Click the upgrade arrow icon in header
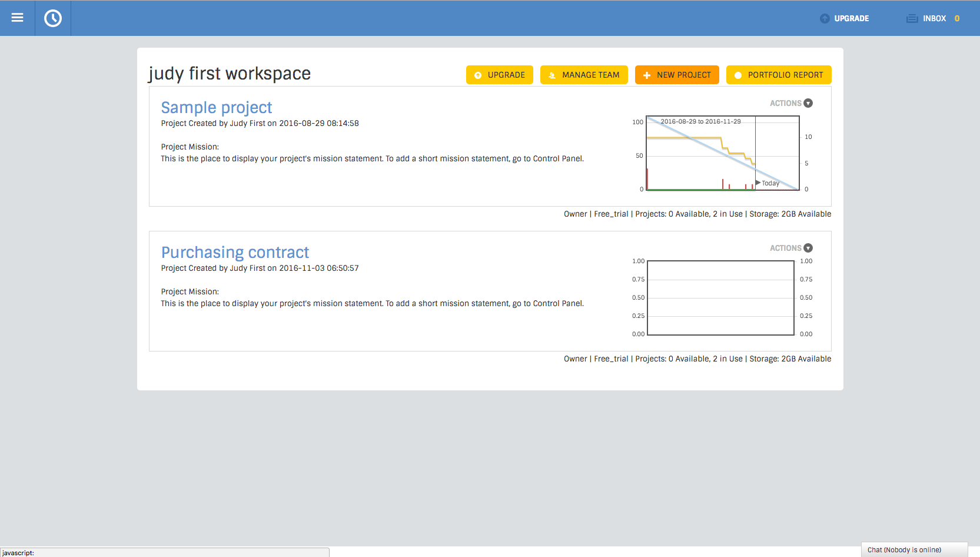 pos(825,18)
